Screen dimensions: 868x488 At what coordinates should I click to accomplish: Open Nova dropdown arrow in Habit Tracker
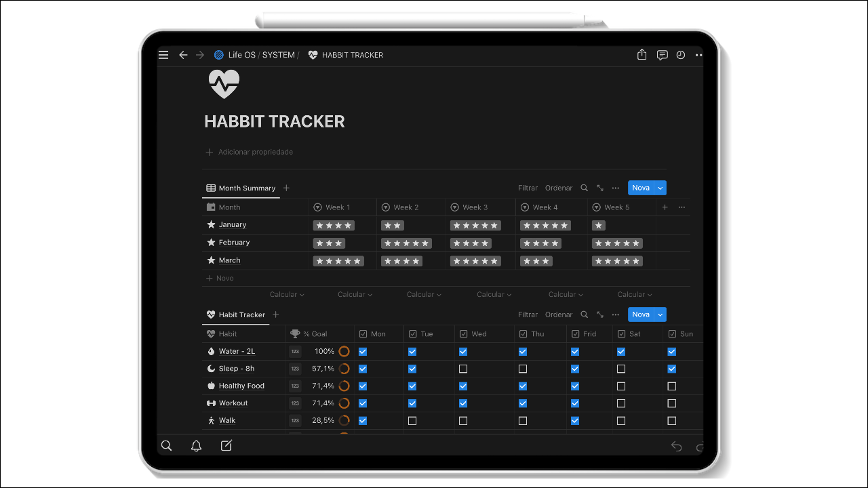click(660, 314)
